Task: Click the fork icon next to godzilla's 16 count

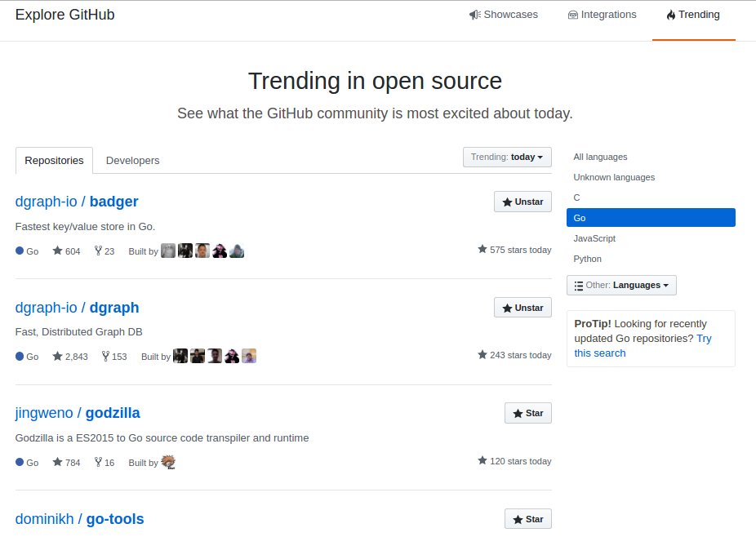Action: click(98, 462)
